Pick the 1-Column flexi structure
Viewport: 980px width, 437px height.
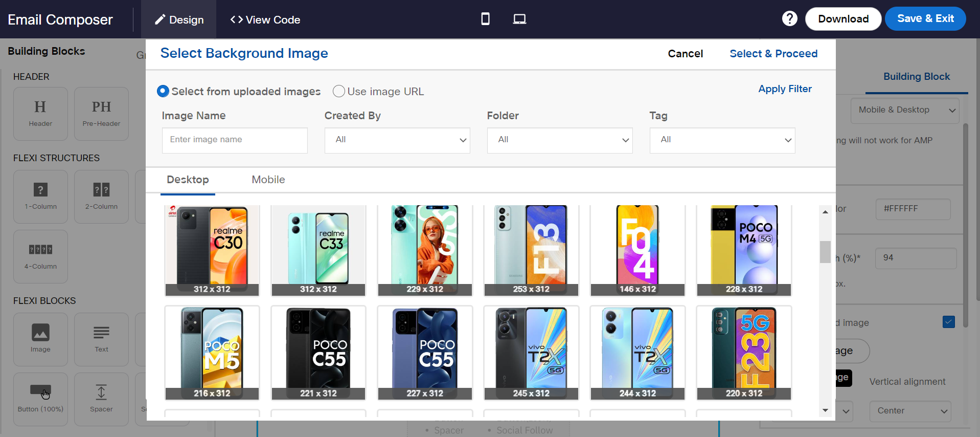tap(40, 196)
